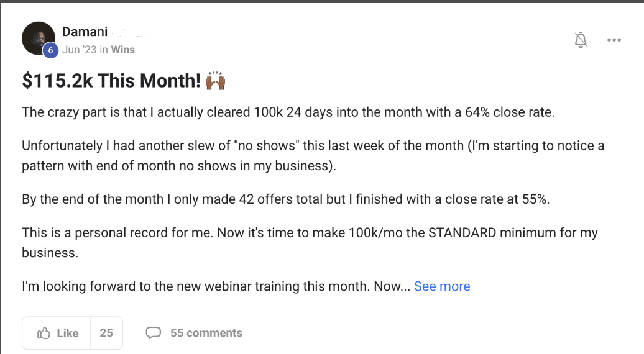Click the line about 42 offers total
Image resolution: width=644 pixels, height=354 pixels.
click(286, 199)
